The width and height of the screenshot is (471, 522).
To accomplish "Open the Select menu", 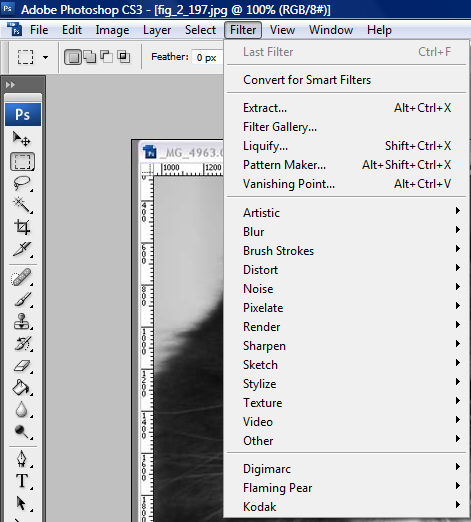I will click(x=200, y=30).
